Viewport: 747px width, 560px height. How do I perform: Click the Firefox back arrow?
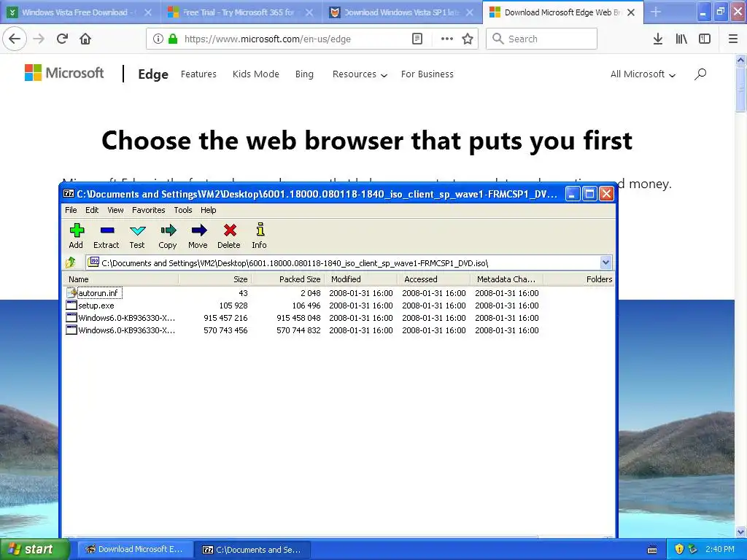(x=15, y=39)
